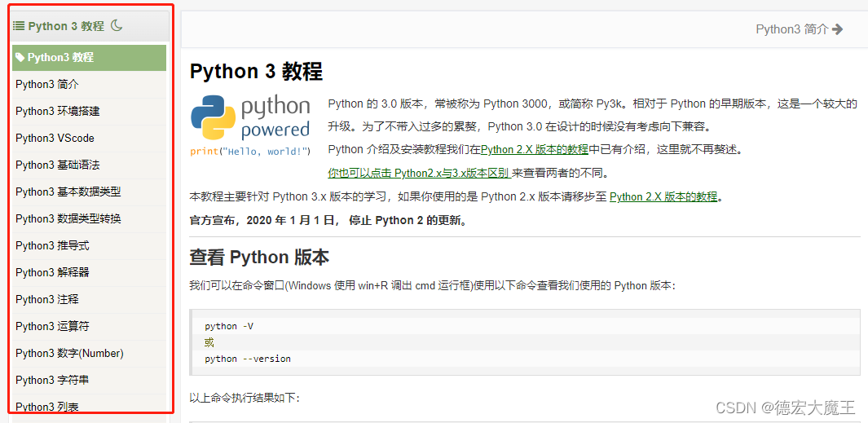Click the python --version code line
Viewport: 868px width, 423px height.
pyautogui.click(x=248, y=359)
